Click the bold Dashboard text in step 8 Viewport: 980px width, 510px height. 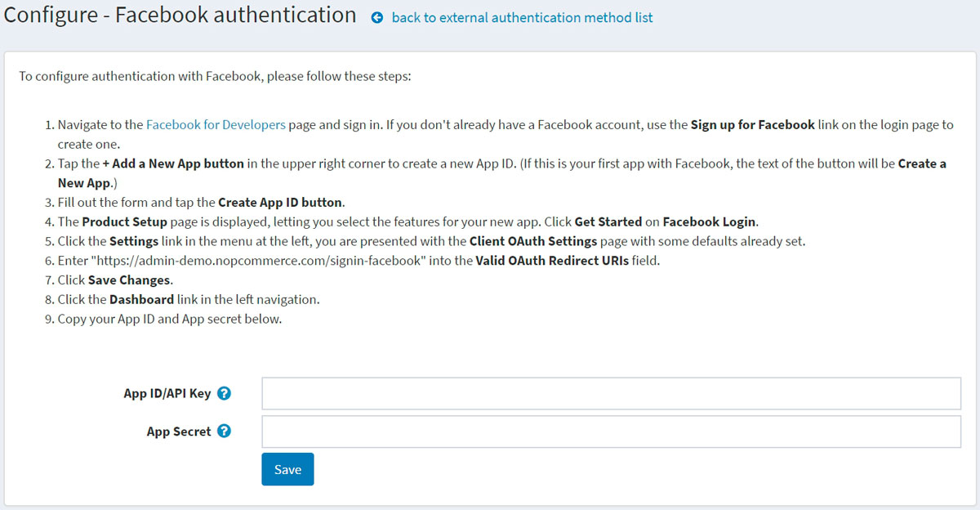tap(141, 300)
